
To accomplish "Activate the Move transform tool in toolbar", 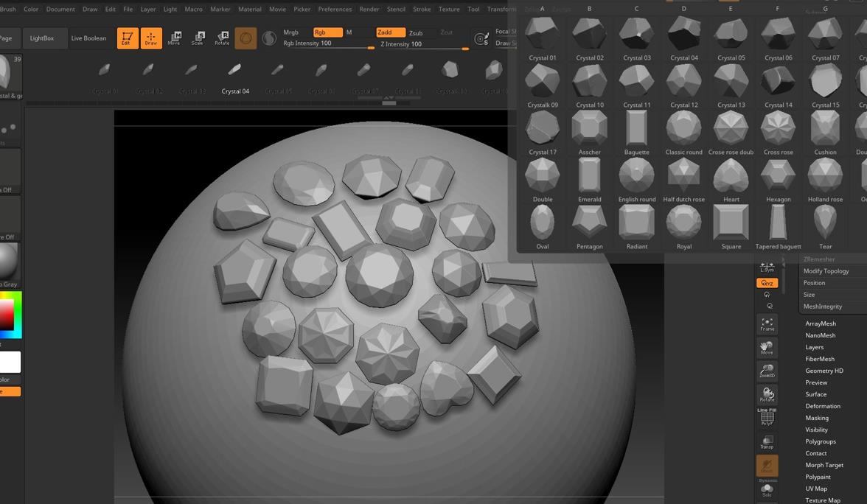I will (174, 38).
